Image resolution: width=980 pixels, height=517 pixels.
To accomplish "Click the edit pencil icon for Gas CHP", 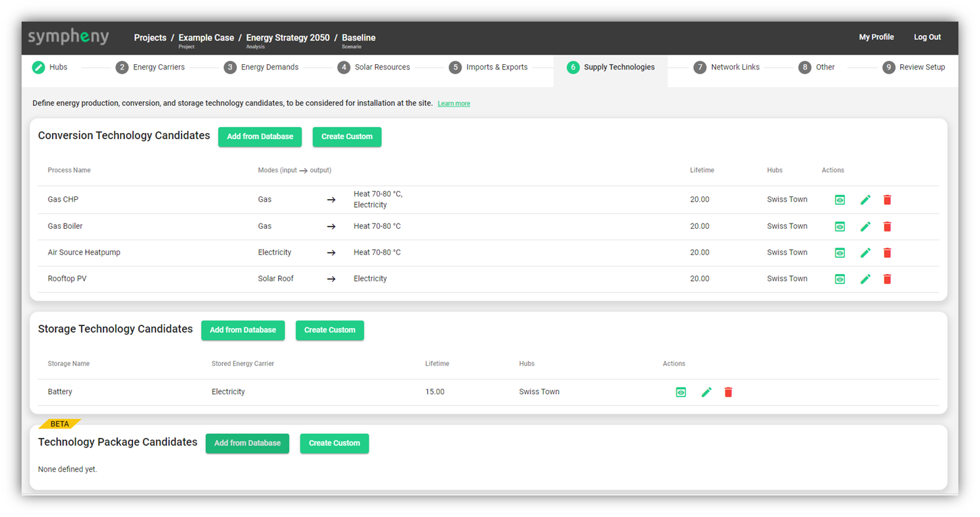I will pos(865,200).
